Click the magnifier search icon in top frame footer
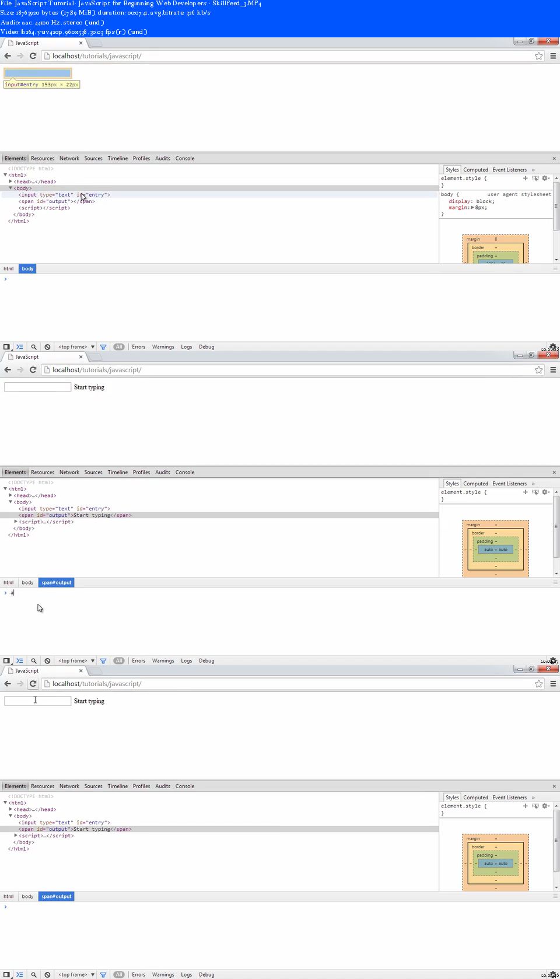Screen dimensions: 560x979 tap(34, 347)
